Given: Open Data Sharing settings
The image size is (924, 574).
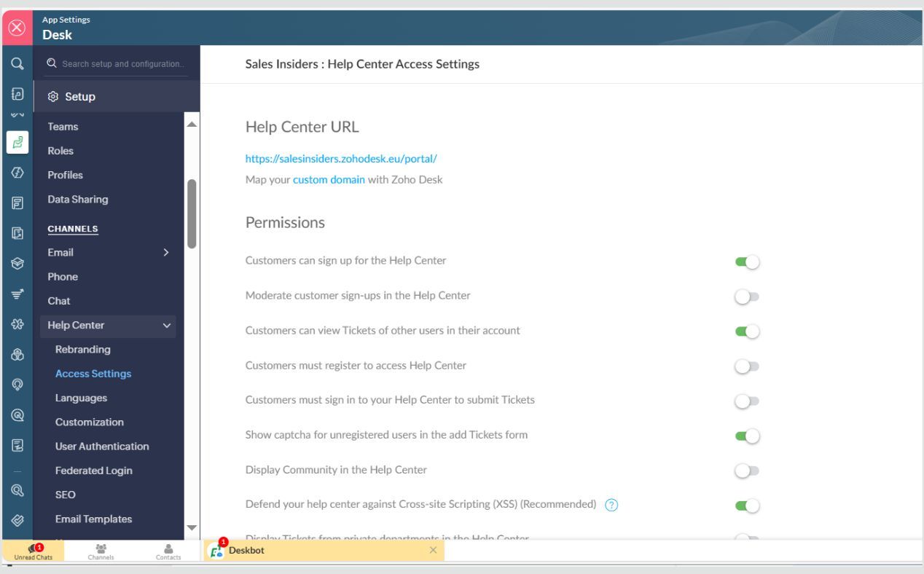Looking at the screenshot, I should pyautogui.click(x=78, y=200).
